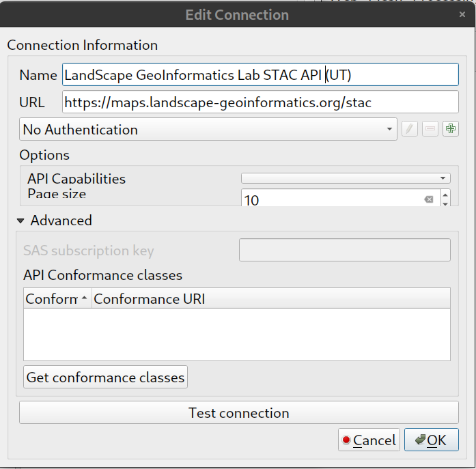Click the green plus add-authentication icon

[x=451, y=128]
